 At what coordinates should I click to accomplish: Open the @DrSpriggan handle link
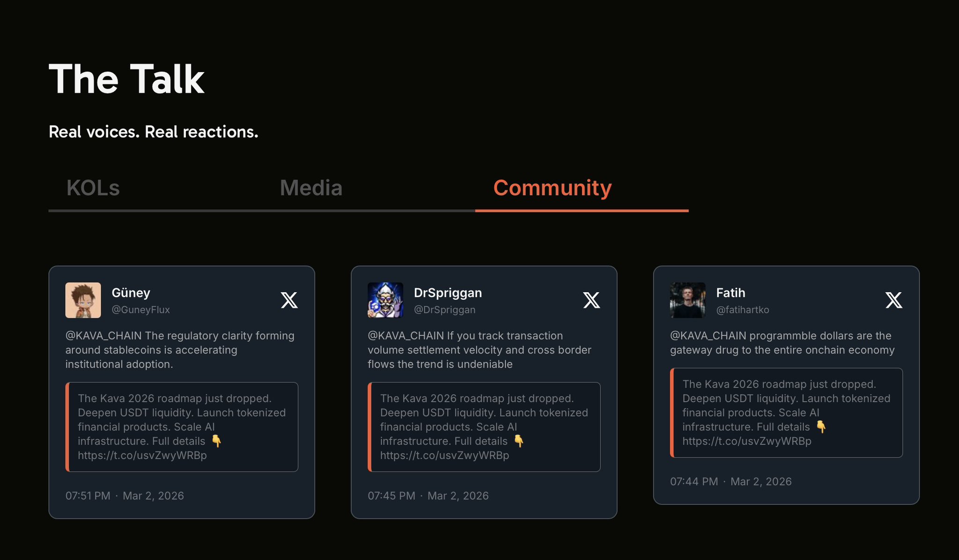tap(444, 309)
